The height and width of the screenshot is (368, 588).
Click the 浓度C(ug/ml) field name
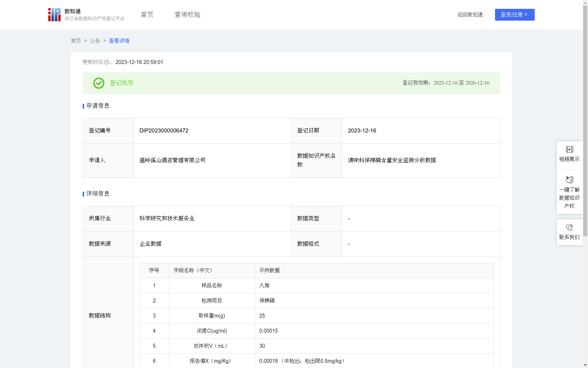pos(212,331)
